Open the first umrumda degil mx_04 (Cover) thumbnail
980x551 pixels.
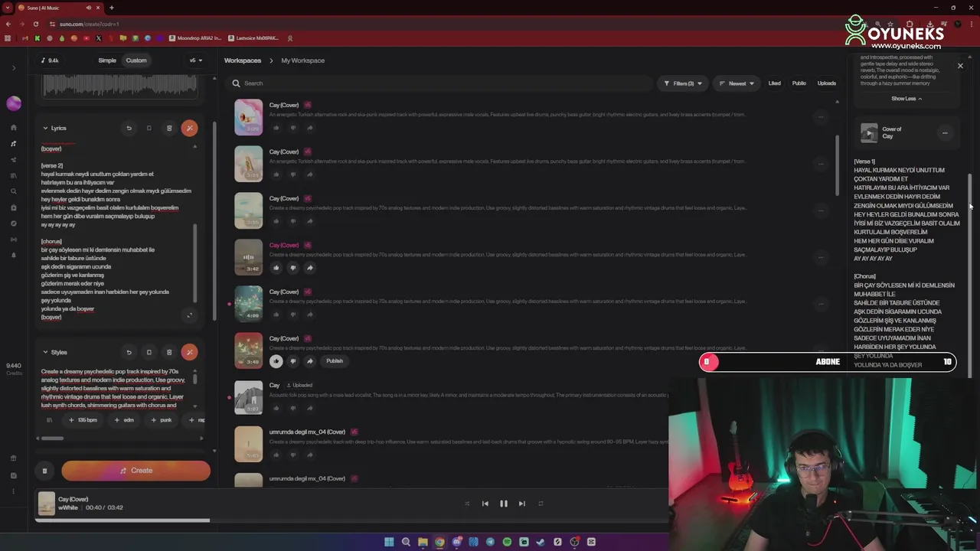pos(248,445)
